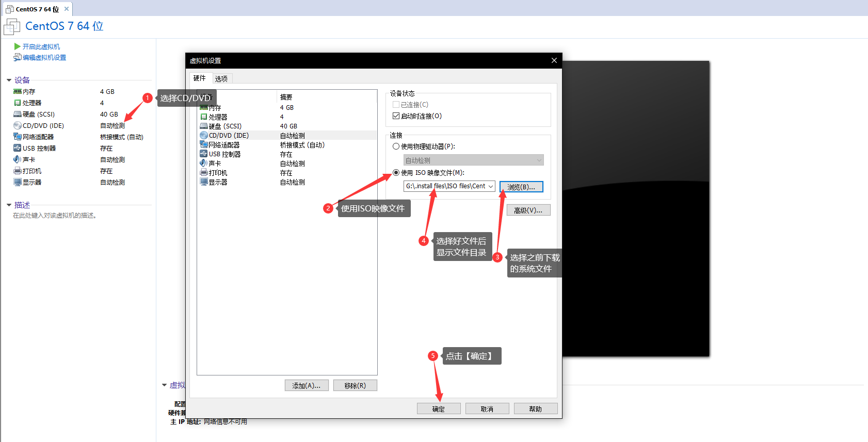868x442 pixels.
Task: Switch to the 硬件 tab
Action: pyautogui.click(x=200, y=78)
